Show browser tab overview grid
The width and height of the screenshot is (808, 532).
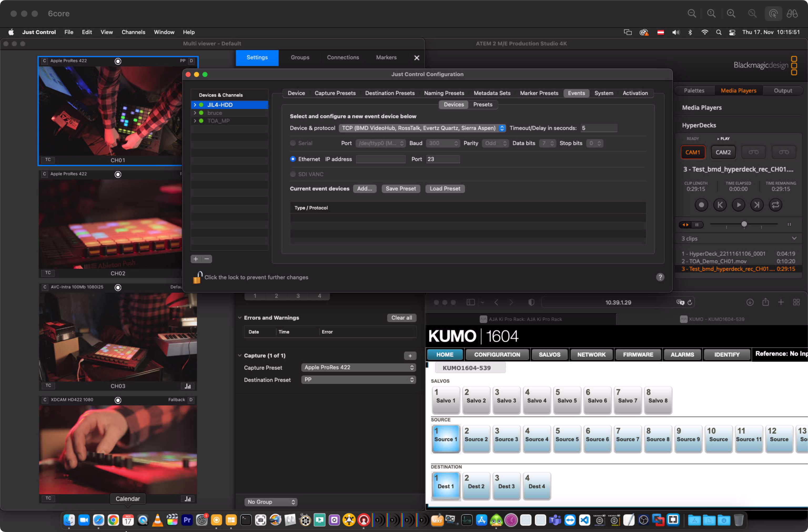(x=796, y=302)
